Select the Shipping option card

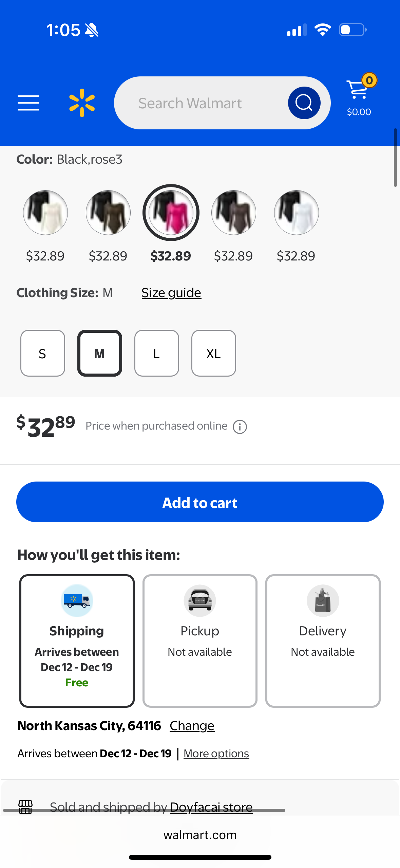point(77,640)
